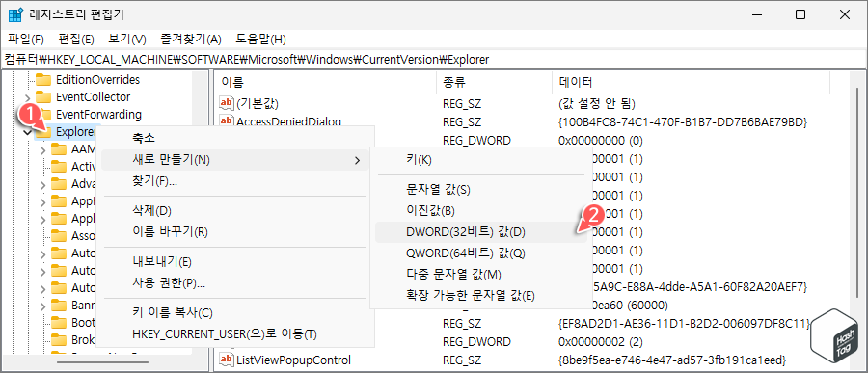The height and width of the screenshot is (373, 868).
Task: Create new 확장 가능한 문자열 값(E)
Action: coord(480,296)
